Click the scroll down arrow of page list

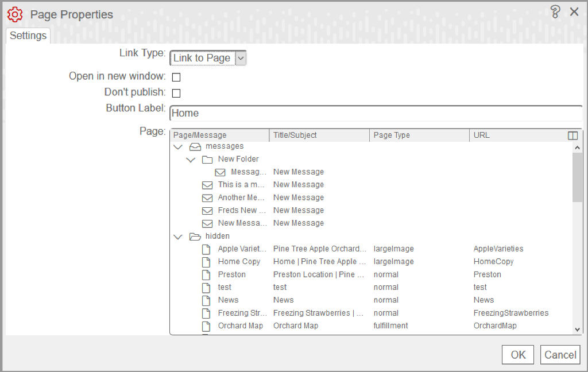tap(578, 330)
